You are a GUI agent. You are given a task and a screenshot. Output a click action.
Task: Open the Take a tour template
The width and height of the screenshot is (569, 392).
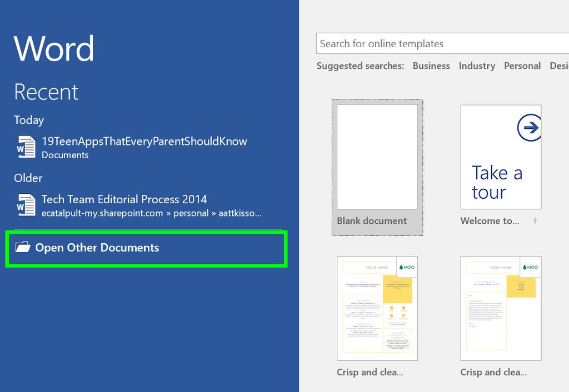tap(500, 157)
